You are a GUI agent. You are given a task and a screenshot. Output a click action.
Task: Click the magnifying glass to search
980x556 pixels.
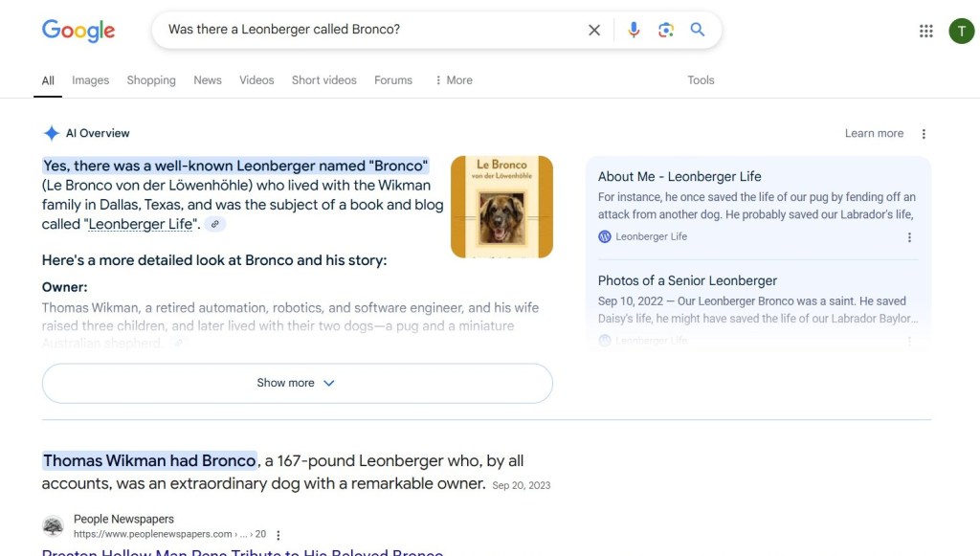(697, 30)
